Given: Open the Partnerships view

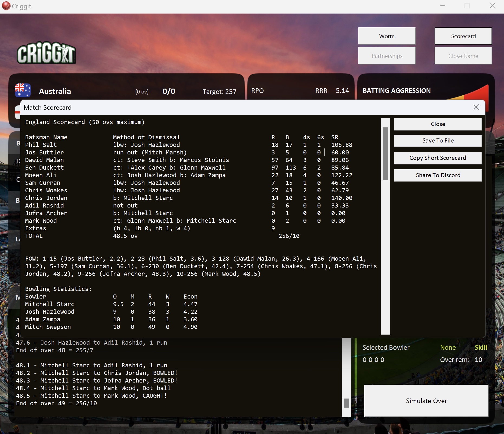Looking at the screenshot, I should 387,56.
